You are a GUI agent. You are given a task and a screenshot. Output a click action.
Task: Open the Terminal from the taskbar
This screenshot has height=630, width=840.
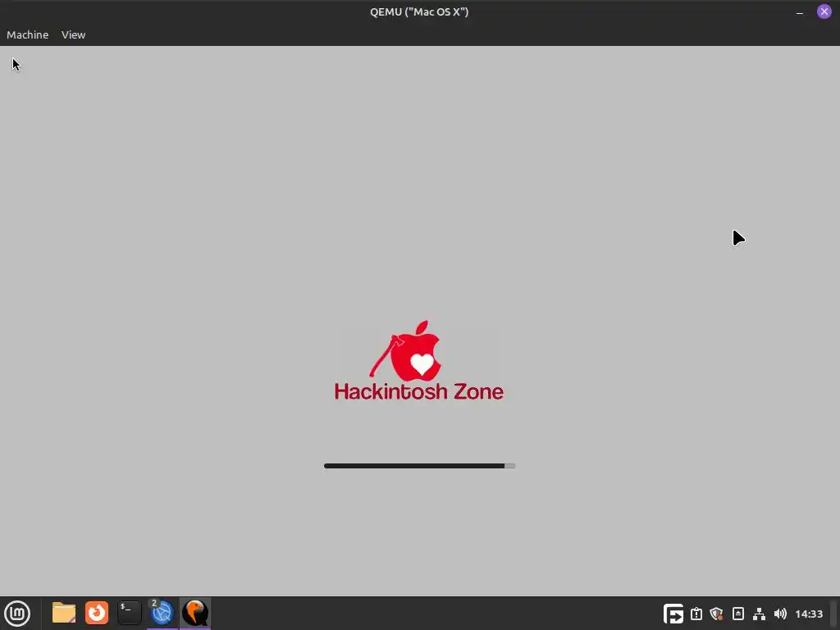[x=129, y=613]
